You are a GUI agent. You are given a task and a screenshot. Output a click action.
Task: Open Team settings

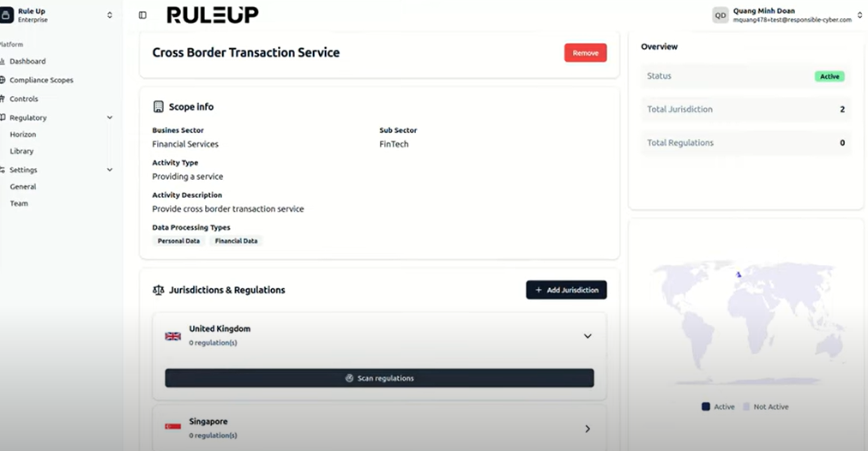coord(19,204)
